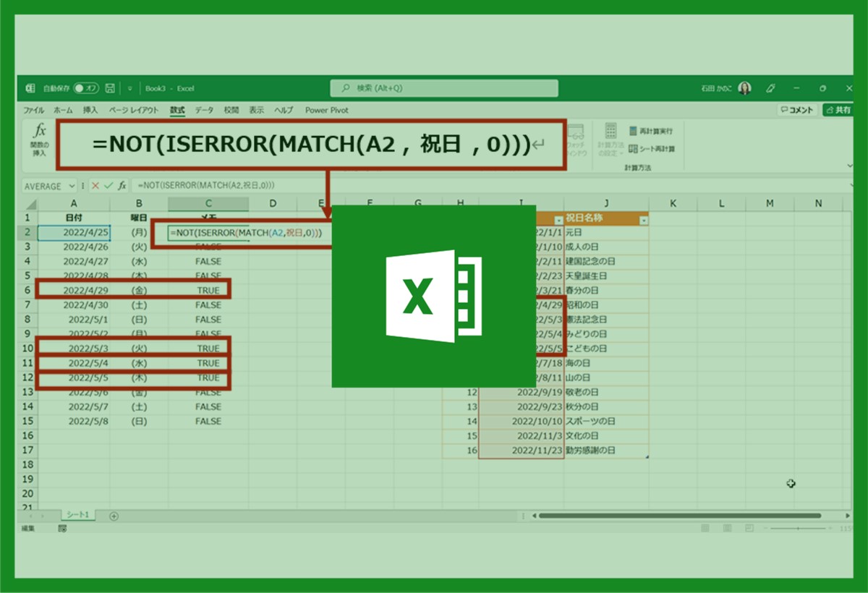Click the コメント button
The height and width of the screenshot is (593, 868).
coord(797,111)
